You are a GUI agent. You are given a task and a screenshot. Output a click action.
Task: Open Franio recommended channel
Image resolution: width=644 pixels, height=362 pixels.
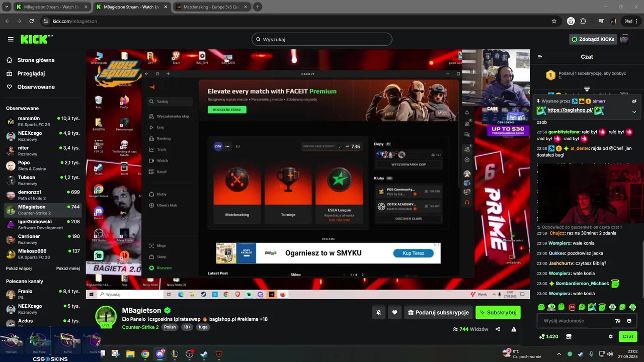pyautogui.click(x=42, y=294)
